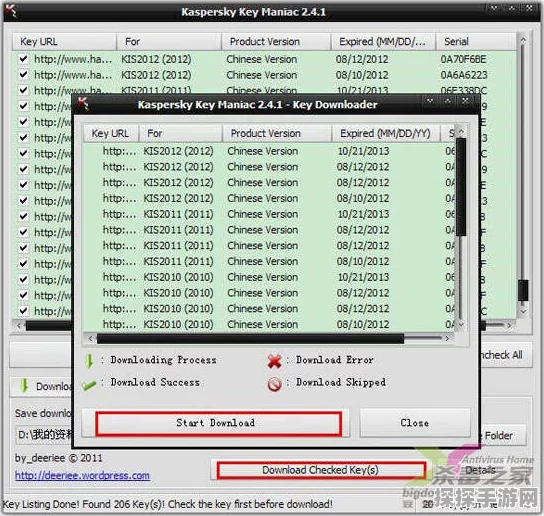Click horizontal scrollbar thumb in Key Downloader
Image resolution: width=544 pixels, height=516 pixels.
pos(250,338)
